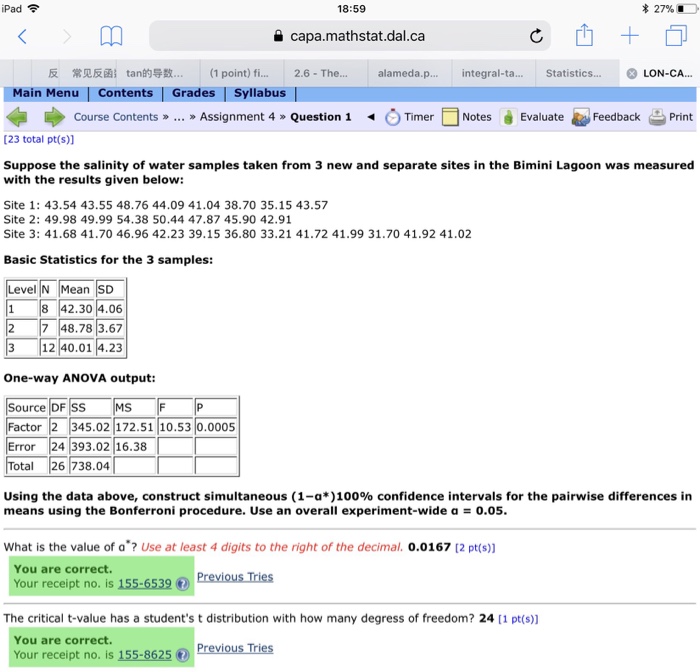This screenshot has height=672, width=700.
Task: Click the Print printer icon
Action: pyautogui.click(x=657, y=117)
